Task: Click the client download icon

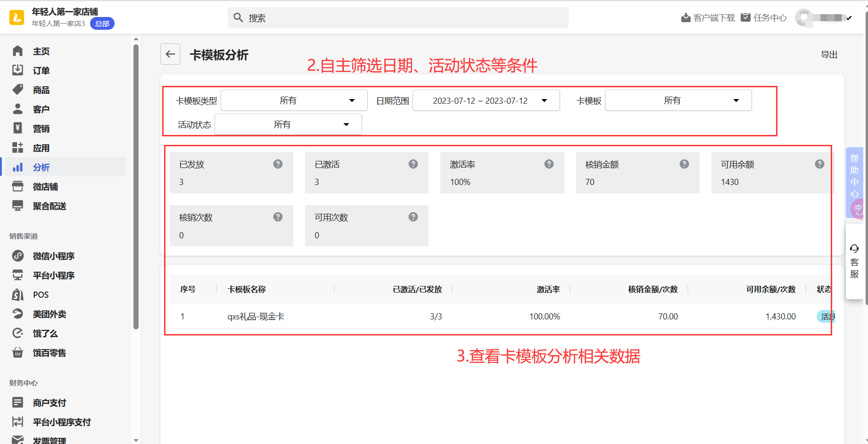Action: tap(686, 18)
